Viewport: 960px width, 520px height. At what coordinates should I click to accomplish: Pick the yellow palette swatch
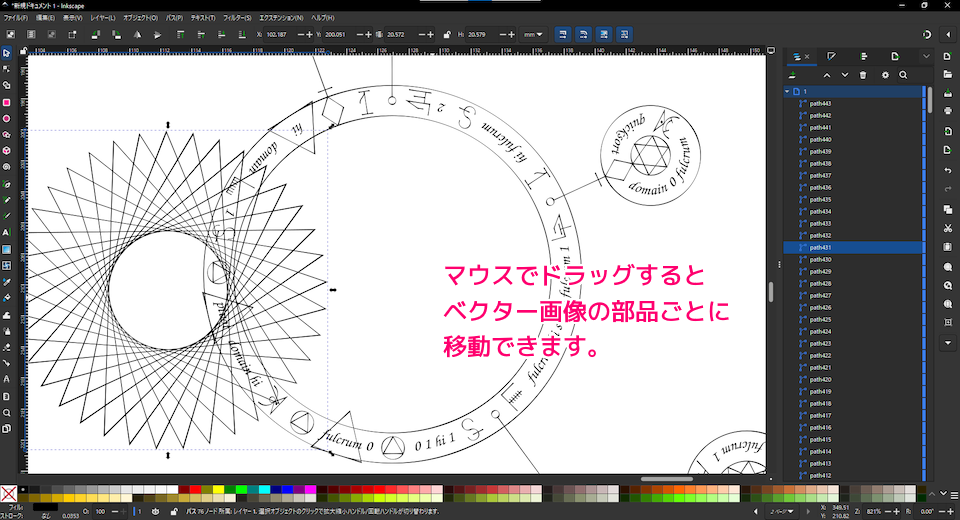(218, 489)
